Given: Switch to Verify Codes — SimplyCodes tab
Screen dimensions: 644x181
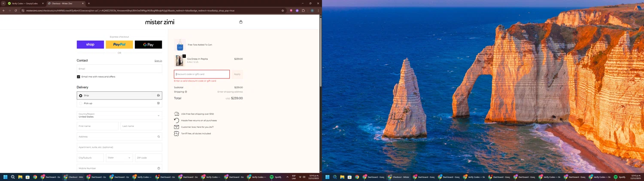Looking at the screenshot, I should coord(24,3).
